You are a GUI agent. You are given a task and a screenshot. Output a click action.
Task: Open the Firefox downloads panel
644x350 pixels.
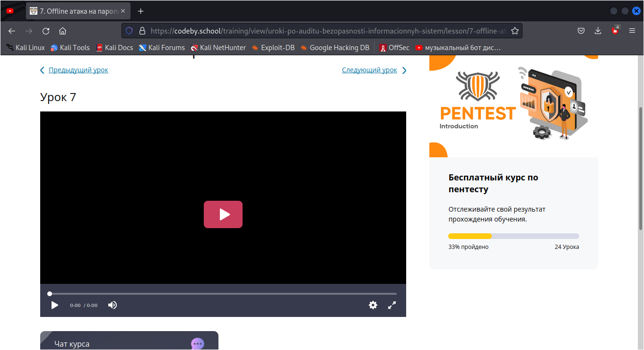pos(598,31)
